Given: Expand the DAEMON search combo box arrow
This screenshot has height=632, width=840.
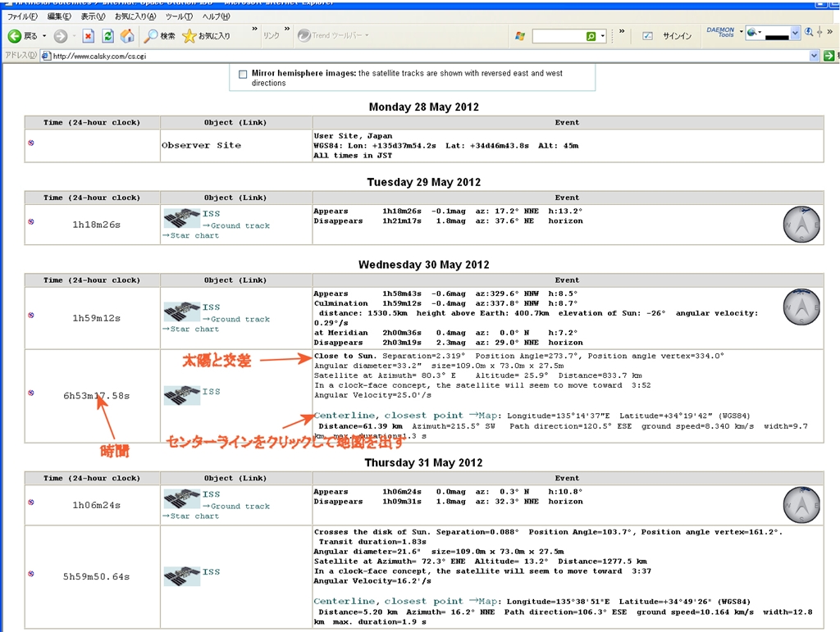Looking at the screenshot, I should 795,33.
